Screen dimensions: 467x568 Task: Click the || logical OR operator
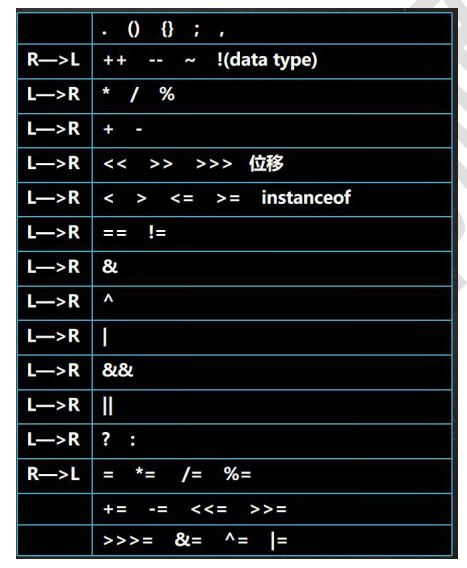click(x=108, y=406)
